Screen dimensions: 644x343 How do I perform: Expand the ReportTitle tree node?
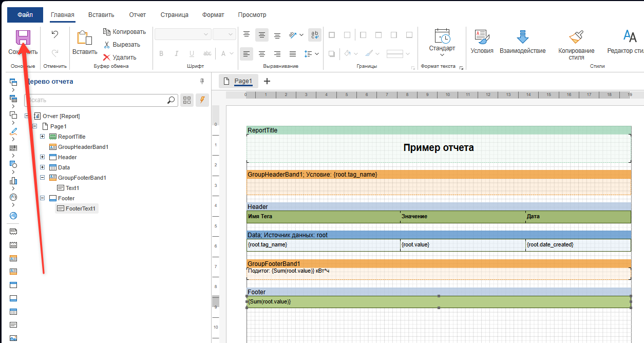[43, 137]
